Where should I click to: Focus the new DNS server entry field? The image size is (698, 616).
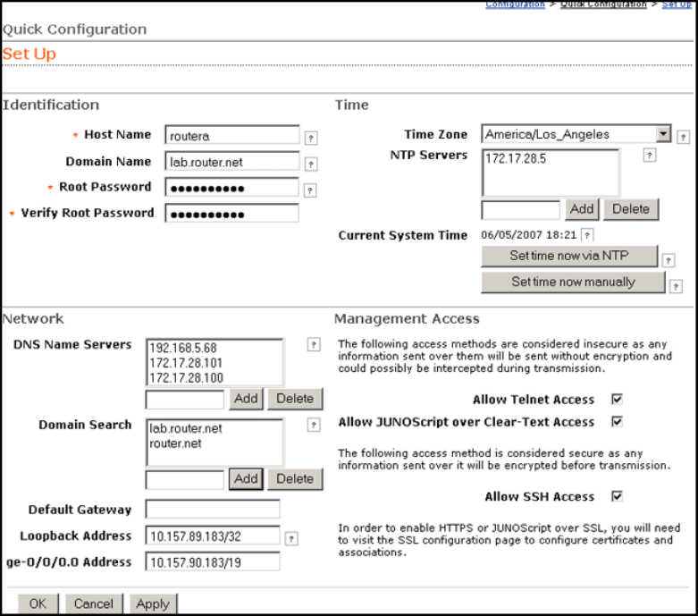[x=185, y=400]
